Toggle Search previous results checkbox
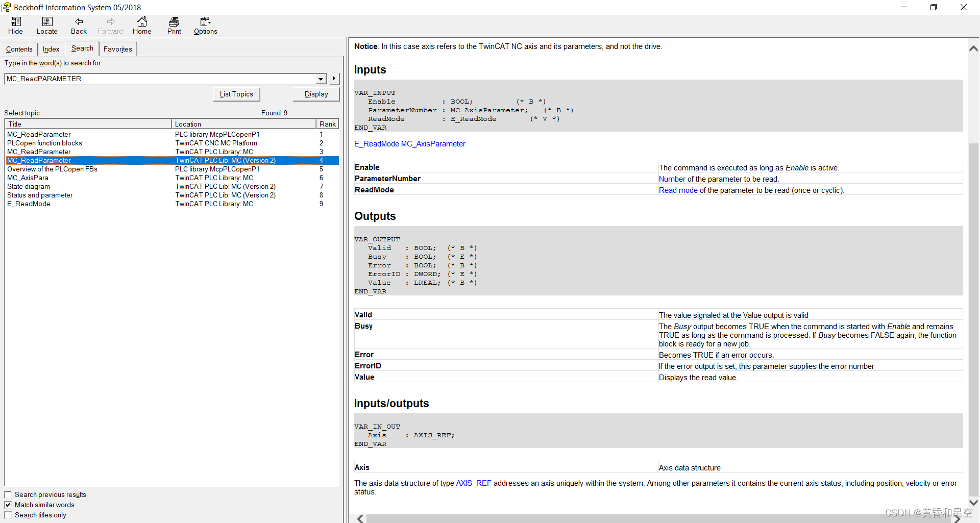 pyautogui.click(x=8, y=495)
